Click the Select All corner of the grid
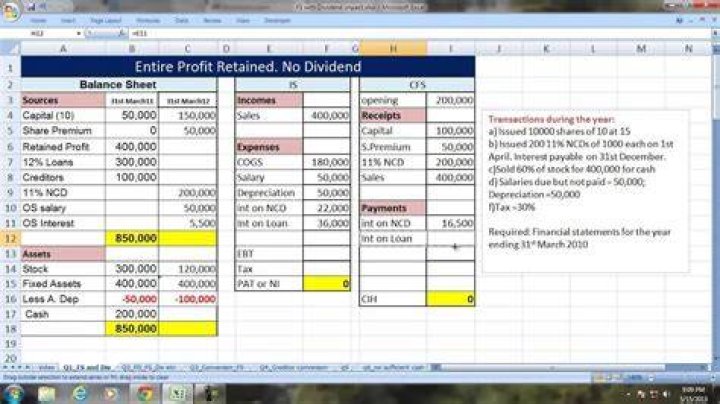Viewport: 720px width, 404px height. [x=10, y=48]
